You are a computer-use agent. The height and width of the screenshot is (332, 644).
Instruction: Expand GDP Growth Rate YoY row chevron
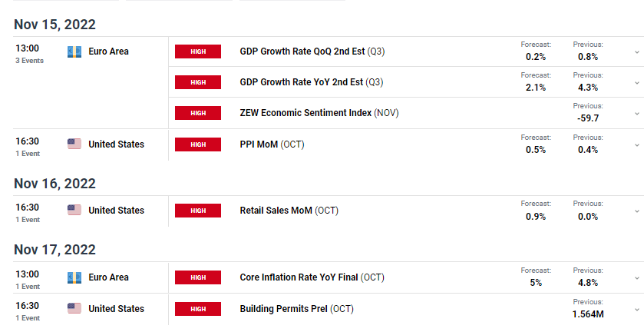[x=637, y=83]
